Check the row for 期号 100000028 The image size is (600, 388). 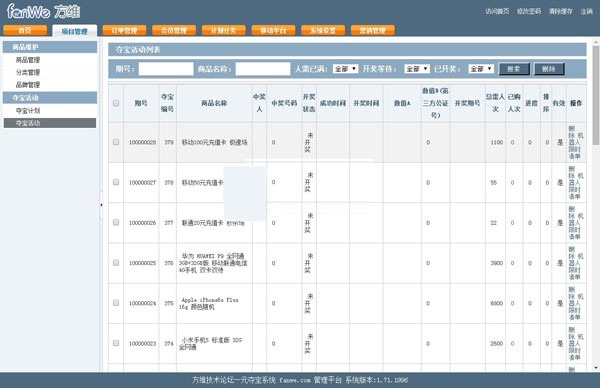coord(116,142)
